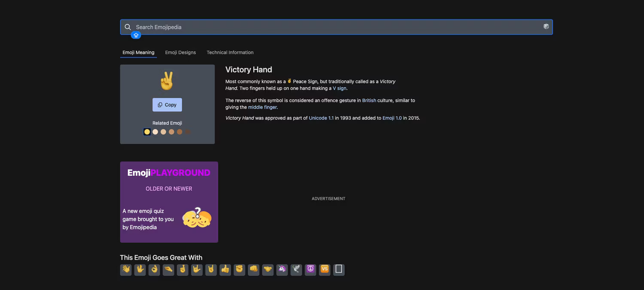
Task: Click the random emoji dice in search bar
Action: tap(546, 26)
